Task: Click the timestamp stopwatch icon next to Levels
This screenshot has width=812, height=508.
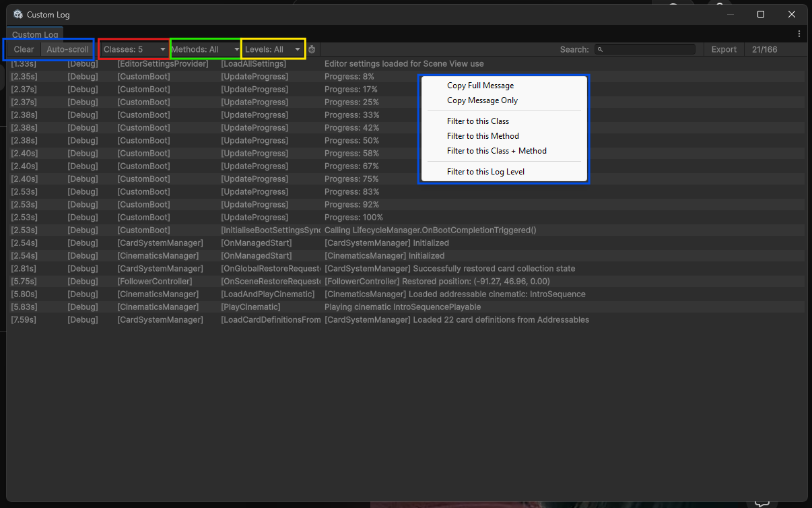Action: (311, 49)
